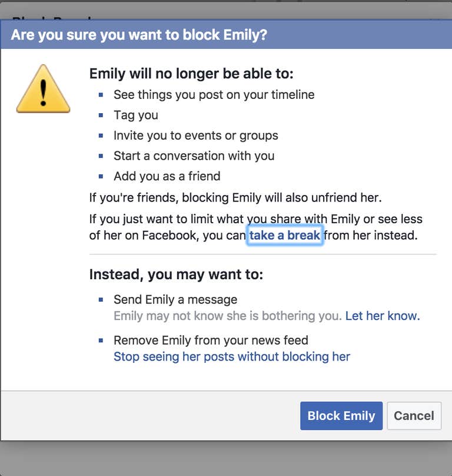Click the "Add you as a friend" item
Image resolution: width=452 pixels, height=476 pixels.
(167, 176)
